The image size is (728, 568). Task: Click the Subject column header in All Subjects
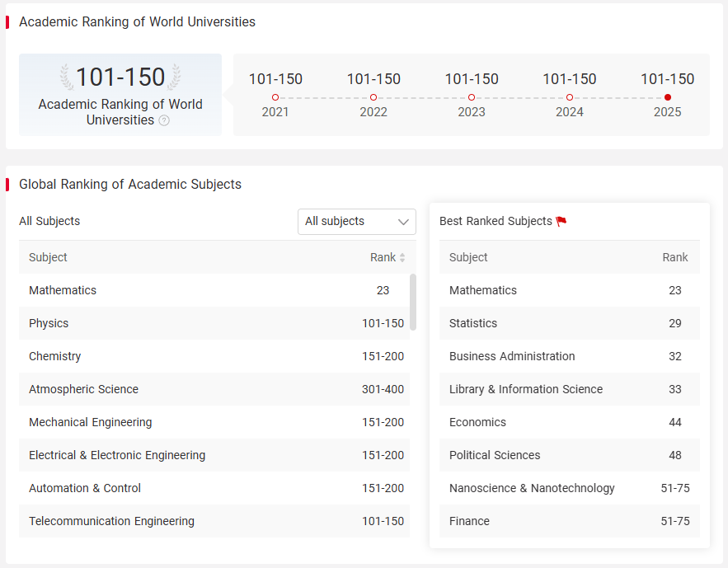48,257
